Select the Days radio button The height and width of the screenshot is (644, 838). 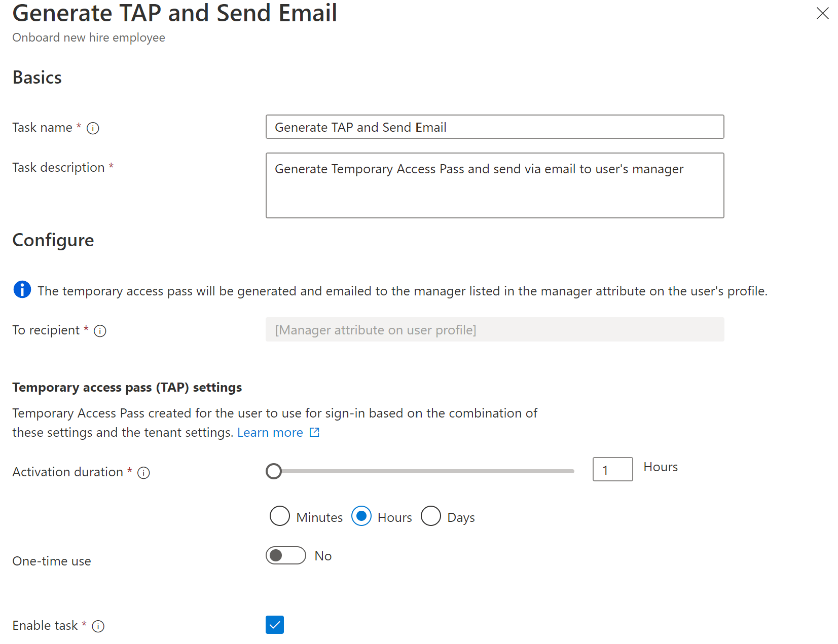click(x=431, y=516)
